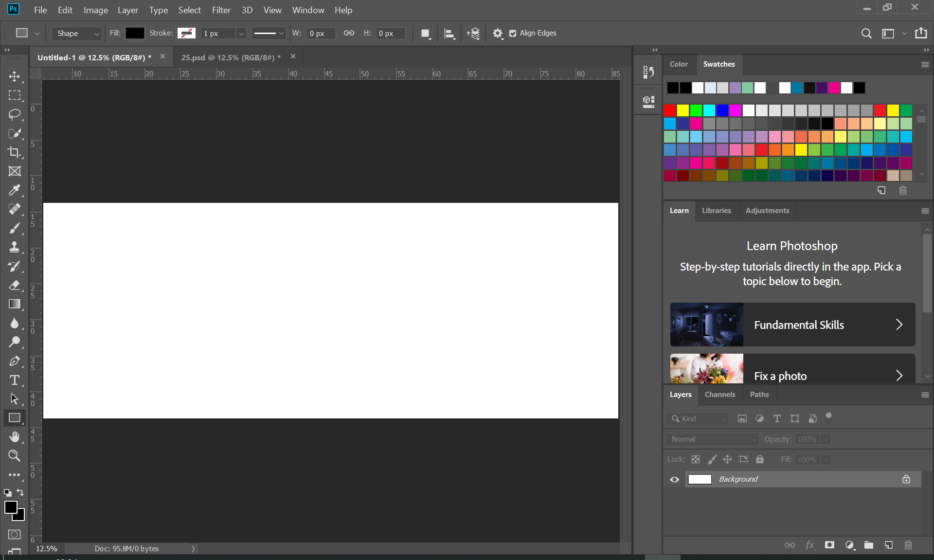Select the Crop tool

14,152
